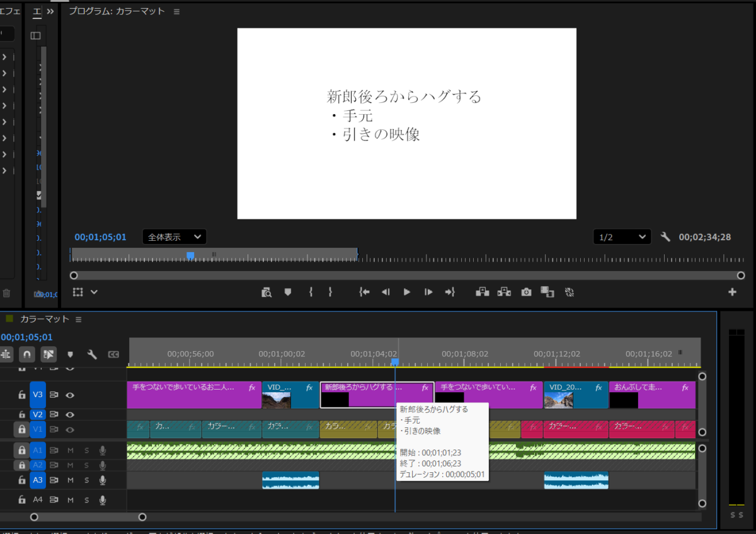
Task: Hide V3 track with eye icon
Action: tap(70, 395)
